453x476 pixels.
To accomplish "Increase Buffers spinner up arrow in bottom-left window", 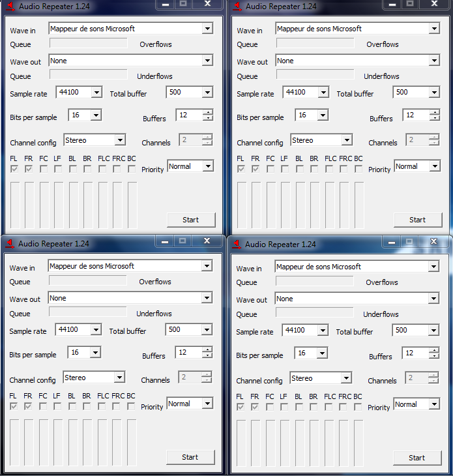I will (x=207, y=350).
